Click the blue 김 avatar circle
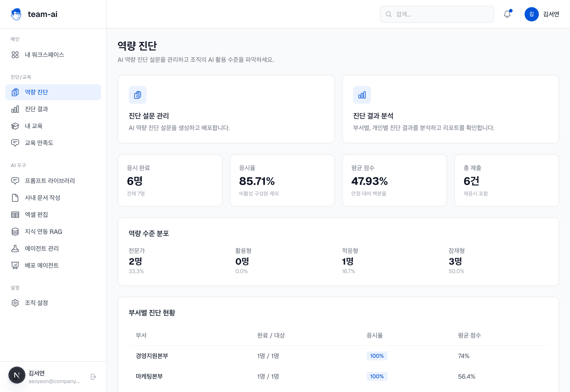The image size is (570, 392). [x=531, y=14]
